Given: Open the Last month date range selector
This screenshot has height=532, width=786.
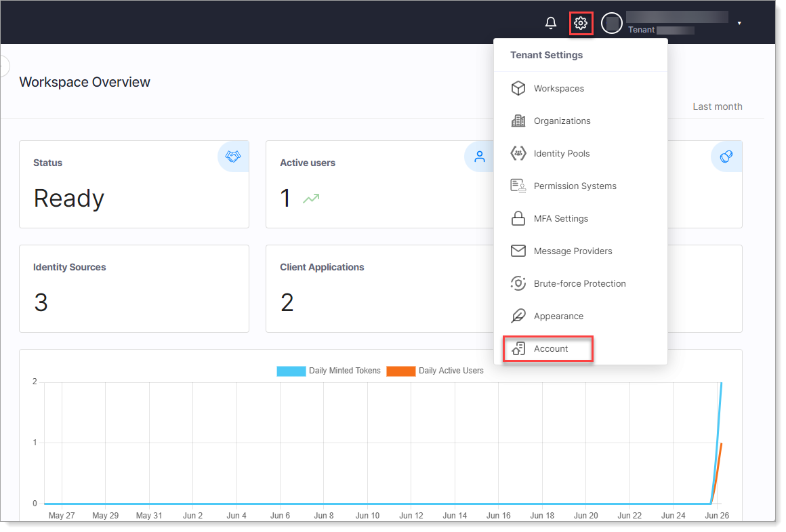Looking at the screenshot, I should (x=717, y=106).
